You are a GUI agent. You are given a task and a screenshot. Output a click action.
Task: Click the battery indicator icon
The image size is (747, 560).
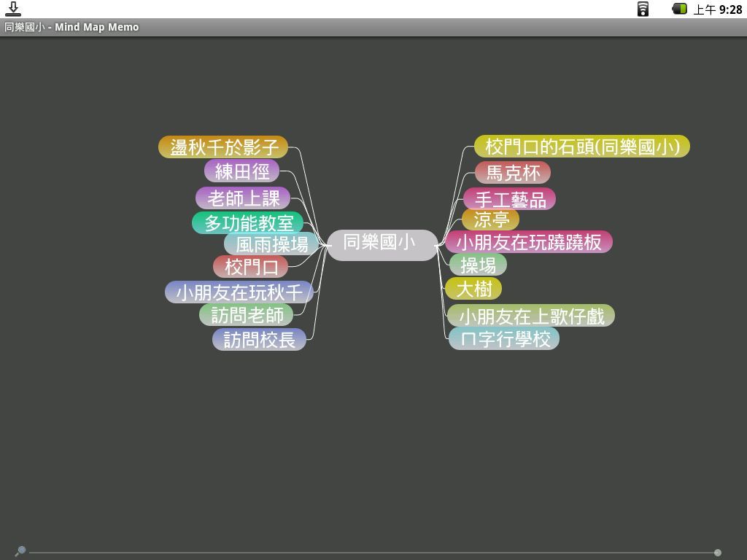coord(679,9)
